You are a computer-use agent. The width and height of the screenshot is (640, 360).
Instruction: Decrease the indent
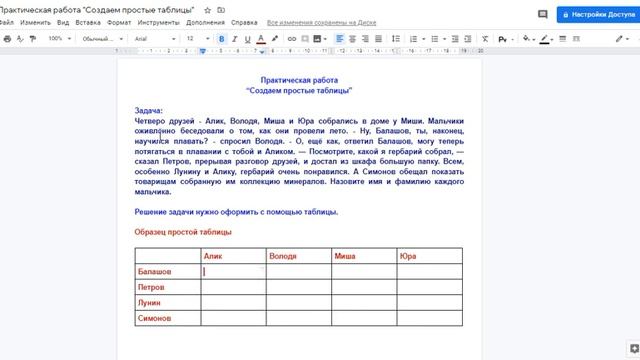[455, 39]
